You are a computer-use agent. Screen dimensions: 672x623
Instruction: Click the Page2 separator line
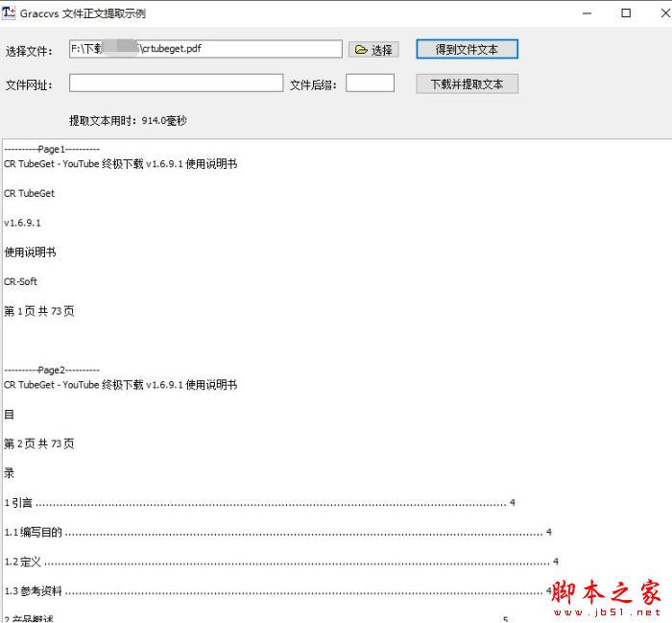pos(52,370)
